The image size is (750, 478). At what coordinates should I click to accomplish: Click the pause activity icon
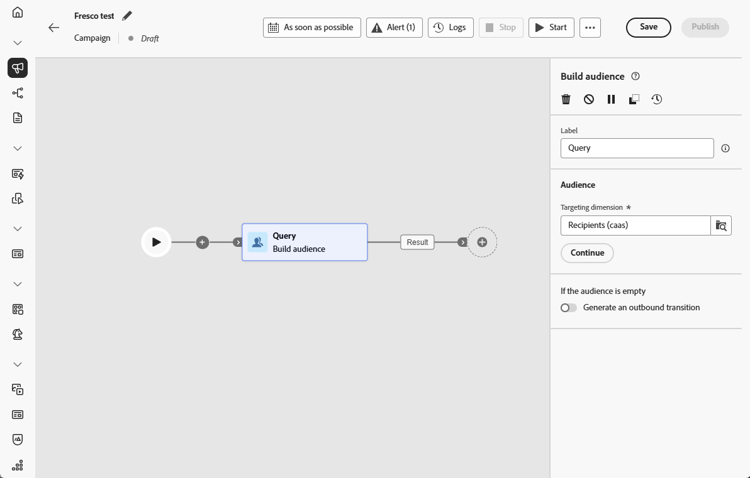(611, 100)
